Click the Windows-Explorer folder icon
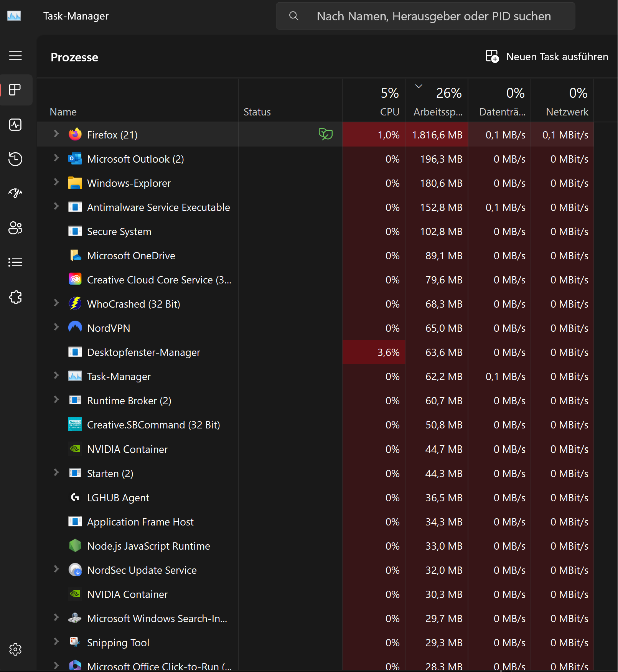618x672 pixels. tap(75, 183)
